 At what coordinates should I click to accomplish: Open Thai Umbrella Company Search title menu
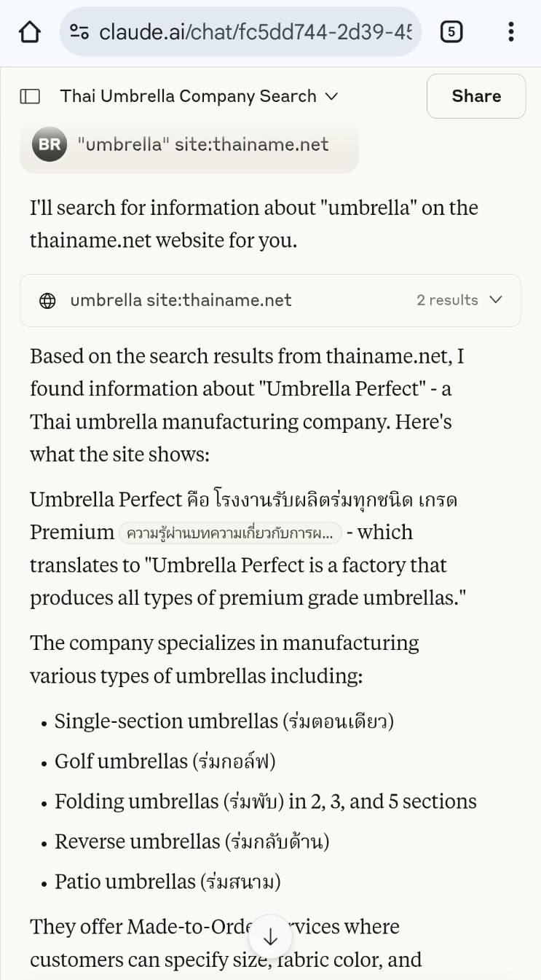tap(188, 96)
